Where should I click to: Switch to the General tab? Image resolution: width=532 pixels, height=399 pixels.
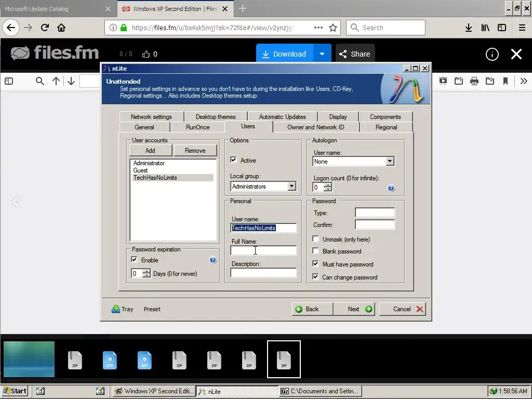[x=144, y=127]
